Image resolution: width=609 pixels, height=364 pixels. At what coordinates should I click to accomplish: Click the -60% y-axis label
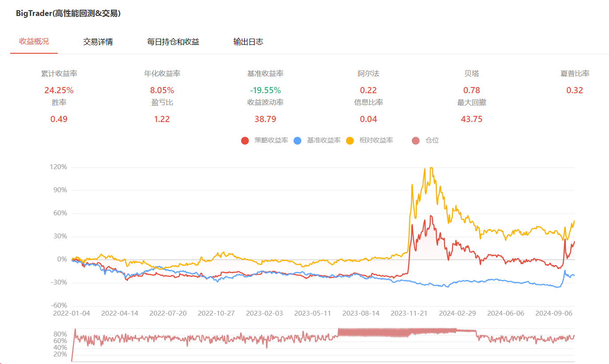click(x=59, y=305)
